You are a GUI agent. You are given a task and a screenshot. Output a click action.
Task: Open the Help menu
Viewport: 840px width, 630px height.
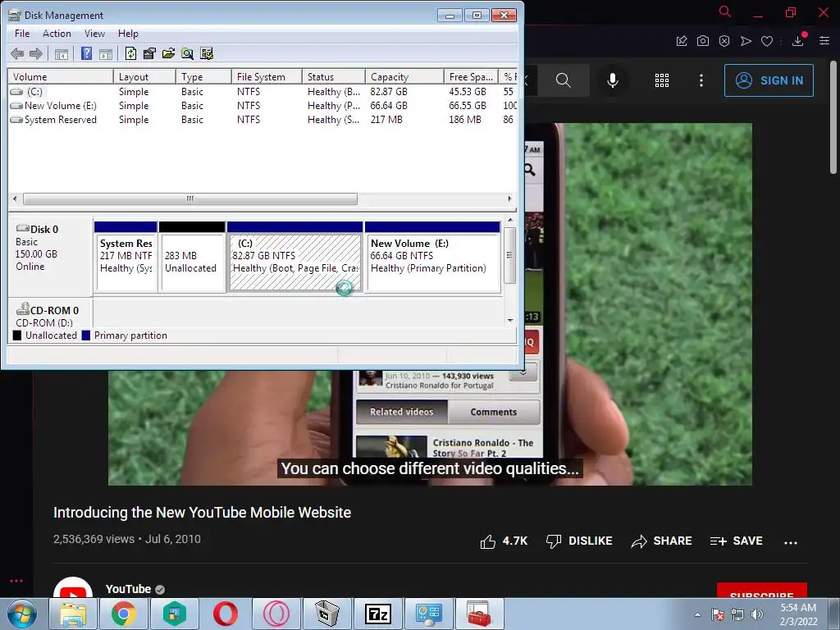point(128,33)
